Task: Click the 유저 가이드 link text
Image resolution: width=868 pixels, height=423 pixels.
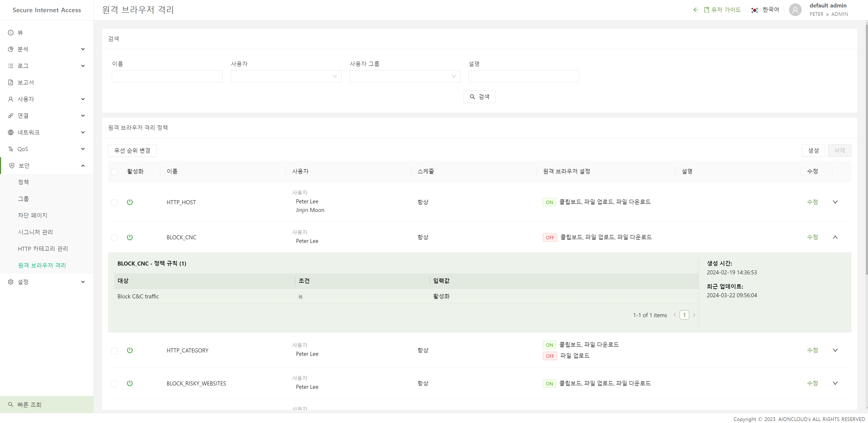Action: coord(726,10)
